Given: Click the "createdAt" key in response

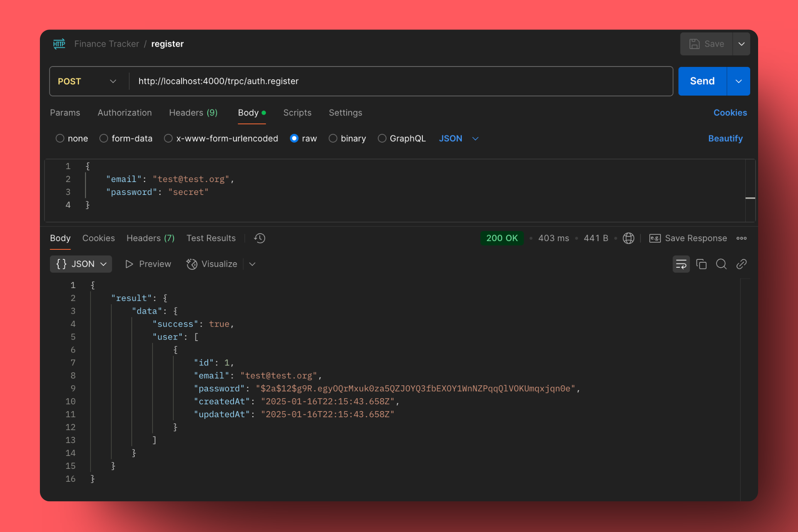Looking at the screenshot, I should point(222,401).
